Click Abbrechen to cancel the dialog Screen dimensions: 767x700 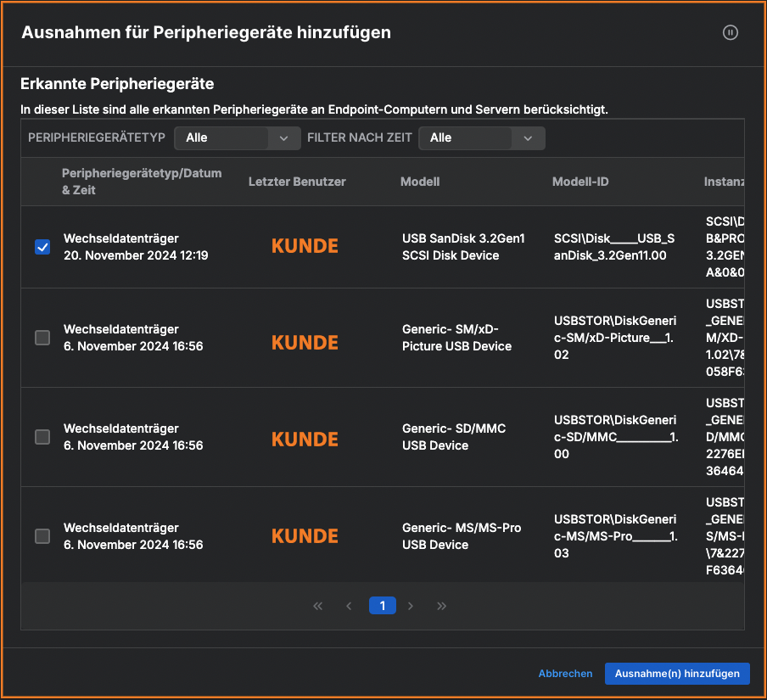point(565,674)
